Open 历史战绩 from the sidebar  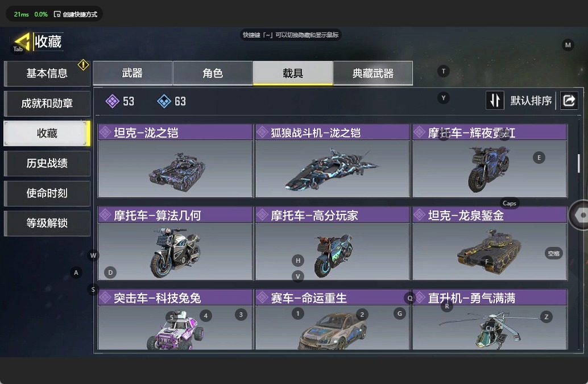tap(47, 163)
